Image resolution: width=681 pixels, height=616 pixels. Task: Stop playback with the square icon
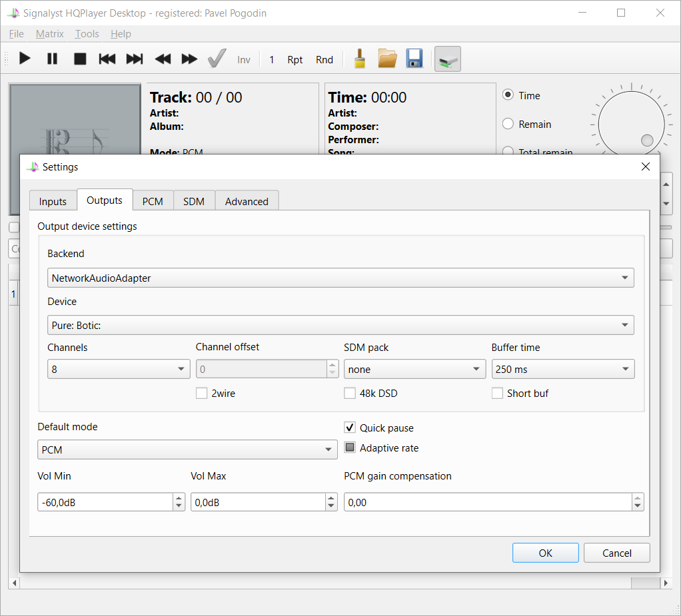coord(80,59)
